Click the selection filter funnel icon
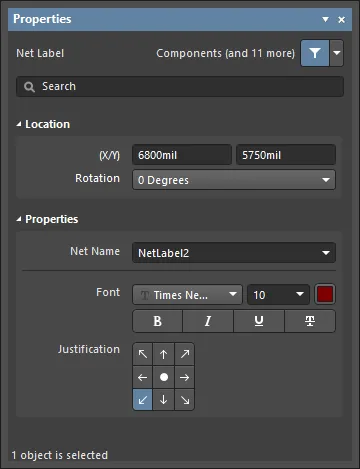Screen dimensions: 360x469 [315, 53]
